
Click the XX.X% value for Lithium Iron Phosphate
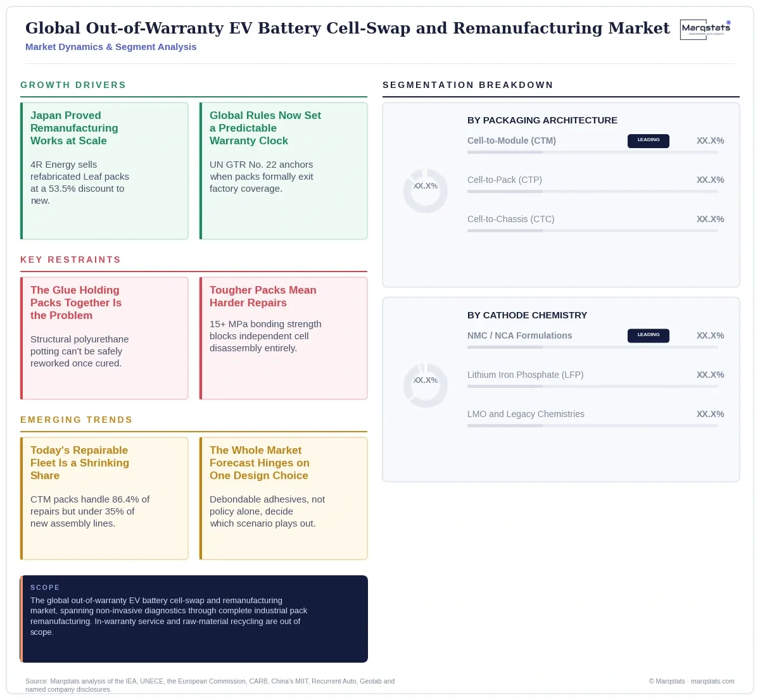point(710,375)
